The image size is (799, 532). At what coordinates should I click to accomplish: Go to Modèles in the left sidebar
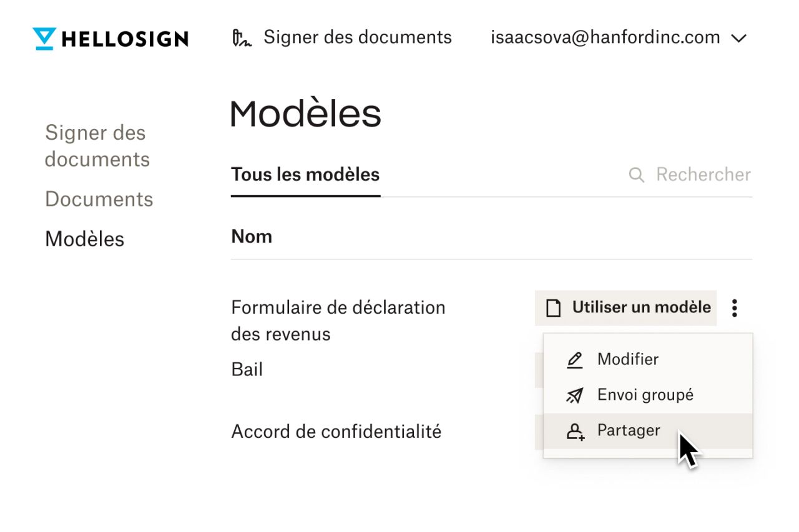point(84,238)
